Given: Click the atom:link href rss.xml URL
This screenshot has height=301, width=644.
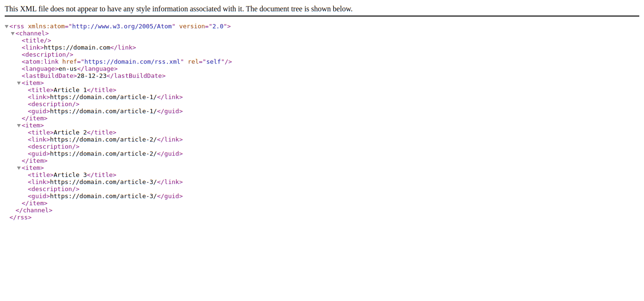Looking at the screenshot, I should pos(132,62).
